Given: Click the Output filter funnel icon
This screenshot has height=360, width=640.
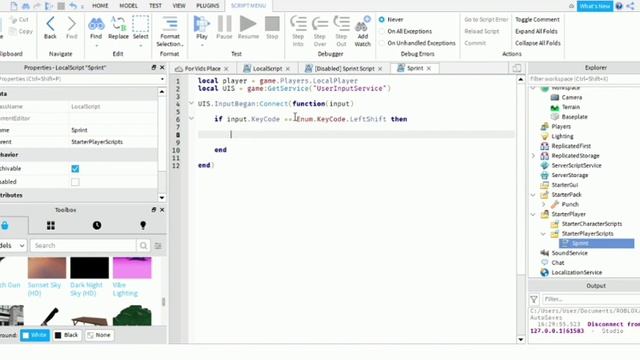Looking at the screenshot, I should pyautogui.click(x=533, y=300).
